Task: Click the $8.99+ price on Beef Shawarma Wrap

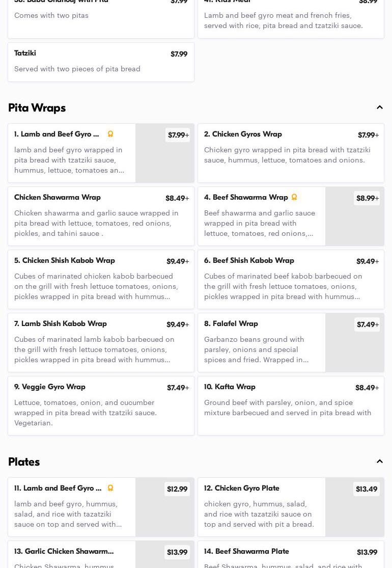Action: coord(367,198)
